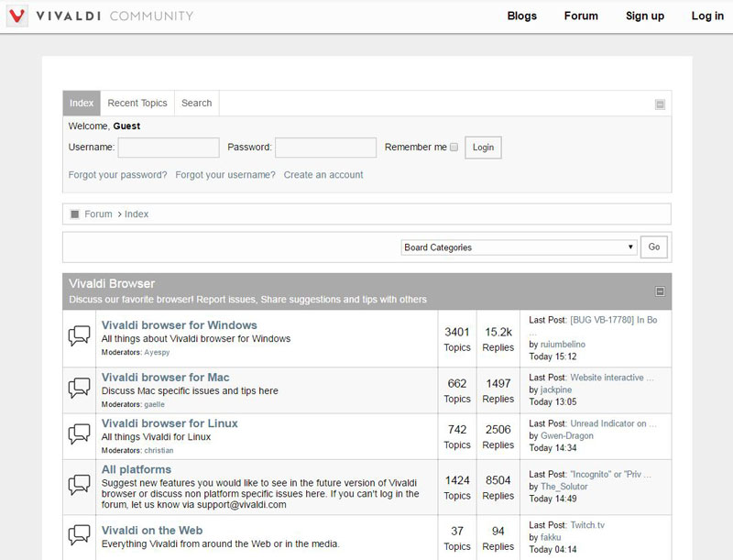
Task: Click the small square icon before Forum breadcrumb
Action: (74, 214)
